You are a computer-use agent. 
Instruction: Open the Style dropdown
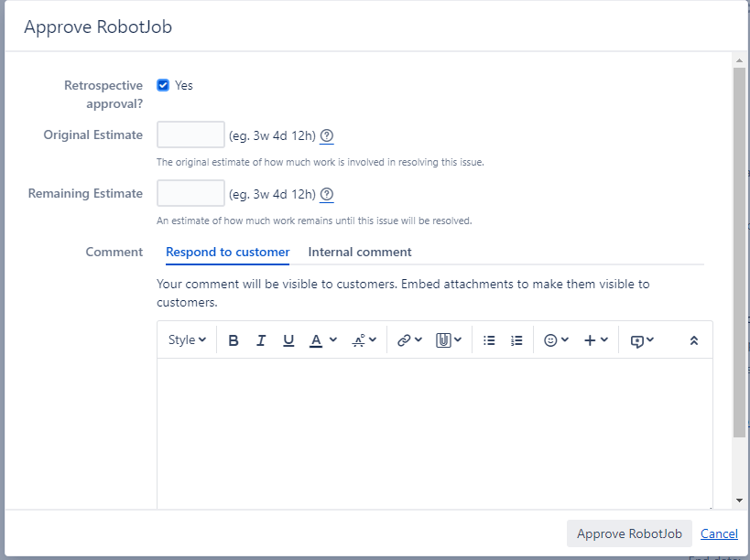click(x=187, y=339)
